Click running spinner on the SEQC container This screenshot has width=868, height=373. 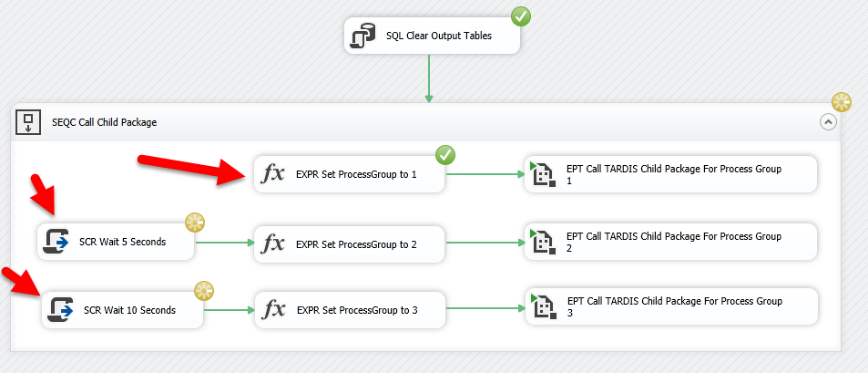[842, 102]
